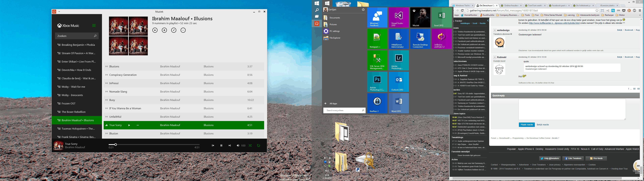The height and width of the screenshot is (181, 644).
Task: Open wsitedesign's post dropdown arrow
Action: point(495,30)
